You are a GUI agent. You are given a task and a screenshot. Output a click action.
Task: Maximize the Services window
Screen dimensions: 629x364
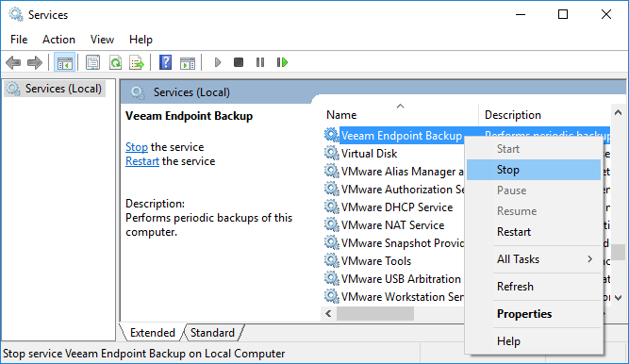click(563, 14)
